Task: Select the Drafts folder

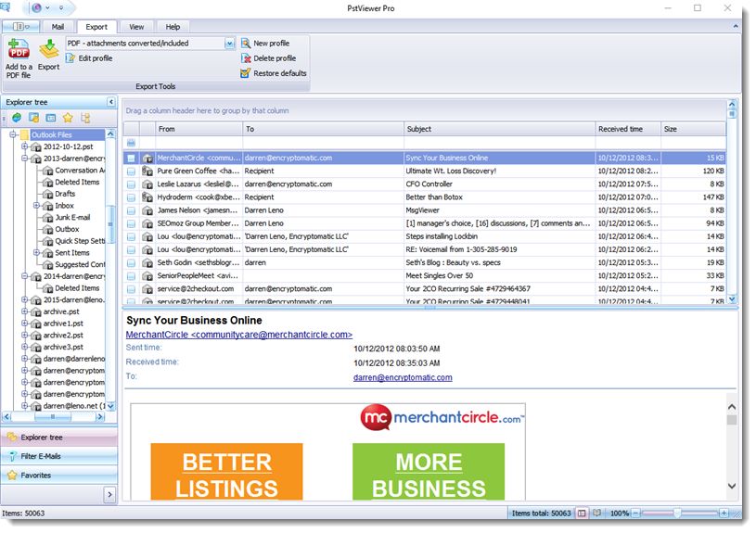Action: pyautogui.click(x=65, y=194)
